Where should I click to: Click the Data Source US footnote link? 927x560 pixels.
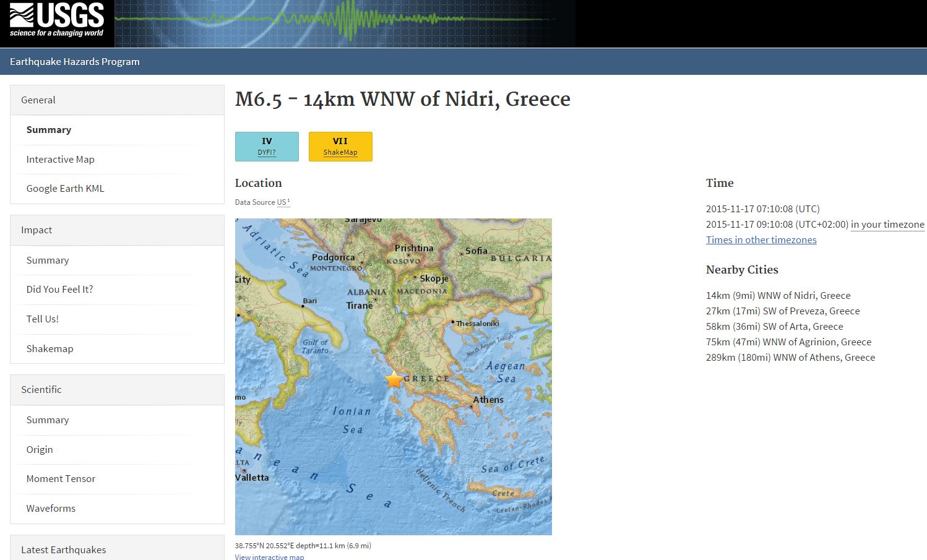tap(284, 202)
